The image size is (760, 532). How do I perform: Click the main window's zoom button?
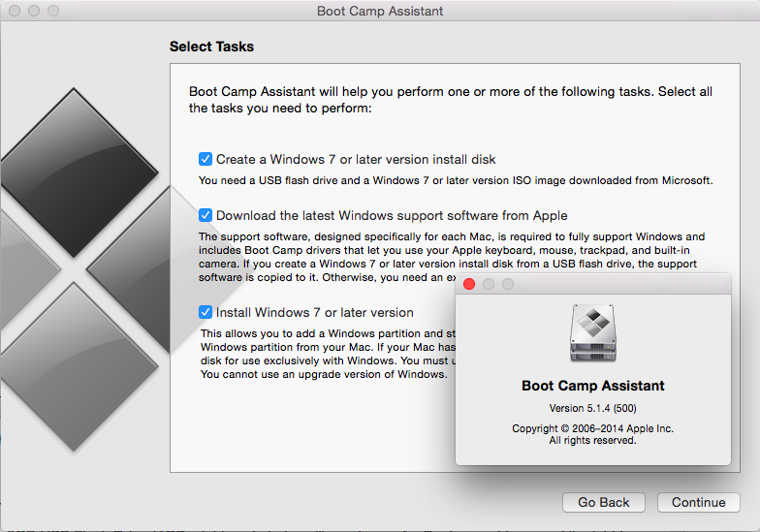coord(53,10)
